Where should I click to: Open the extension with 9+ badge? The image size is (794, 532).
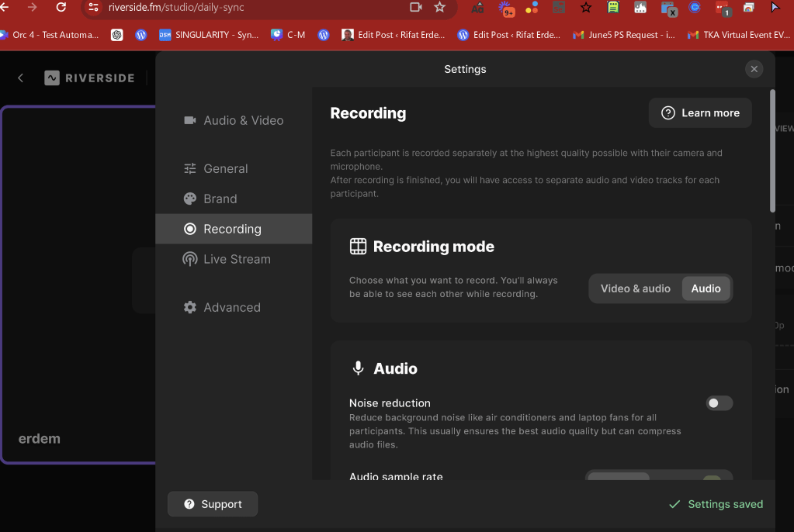(x=506, y=9)
